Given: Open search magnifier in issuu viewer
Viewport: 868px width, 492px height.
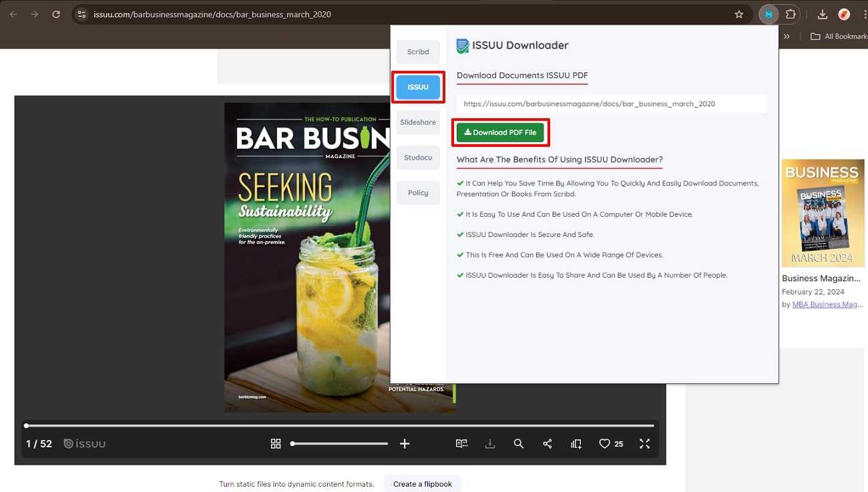Looking at the screenshot, I should pyautogui.click(x=518, y=444).
